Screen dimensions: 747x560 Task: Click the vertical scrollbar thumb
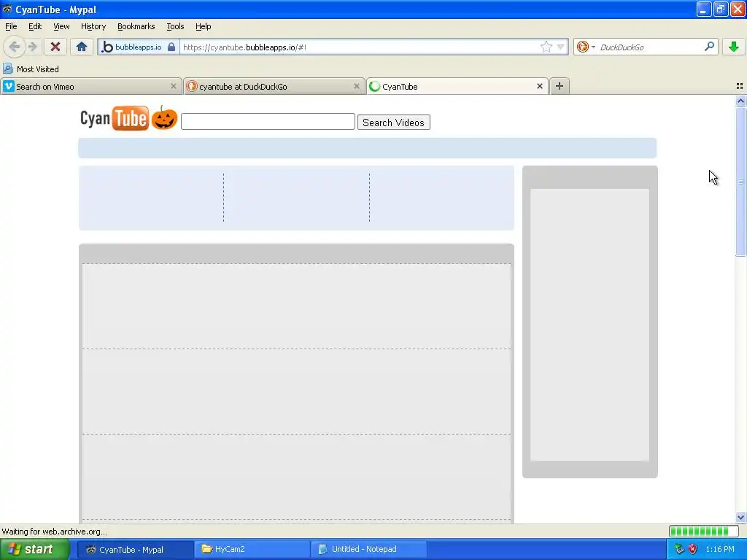click(x=740, y=182)
